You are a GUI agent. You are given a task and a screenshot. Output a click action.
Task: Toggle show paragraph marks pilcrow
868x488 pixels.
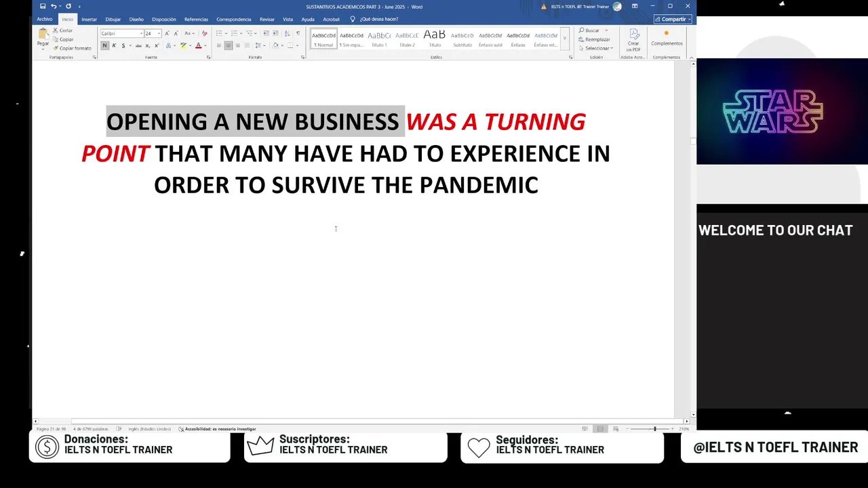click(x=298, y=33)
